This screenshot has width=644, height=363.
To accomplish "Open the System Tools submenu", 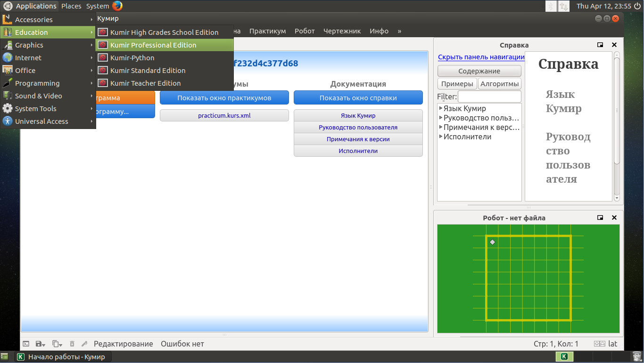I will click(x=48, y=108).
